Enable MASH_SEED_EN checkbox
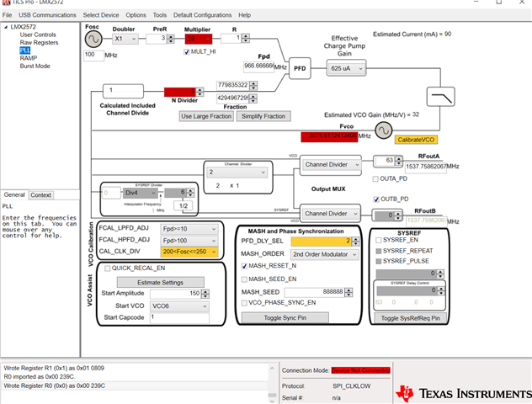 click(x=244, y=279)
